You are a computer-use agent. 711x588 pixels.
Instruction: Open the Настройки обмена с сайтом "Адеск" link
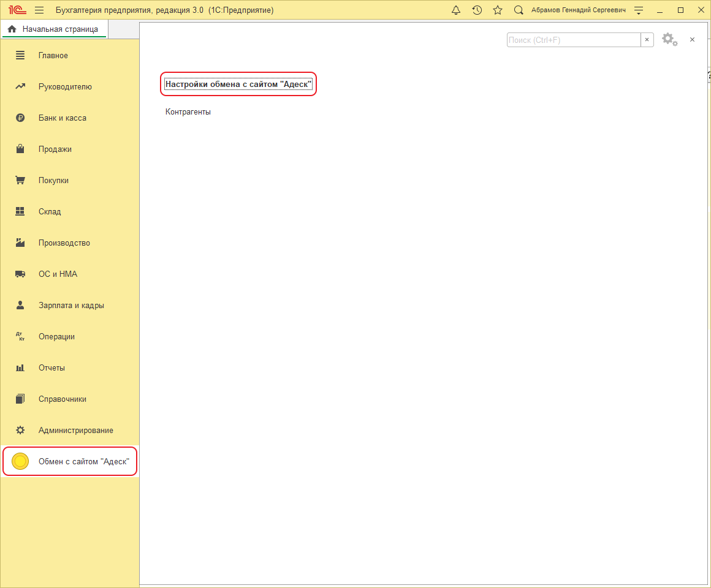(238, 84)
